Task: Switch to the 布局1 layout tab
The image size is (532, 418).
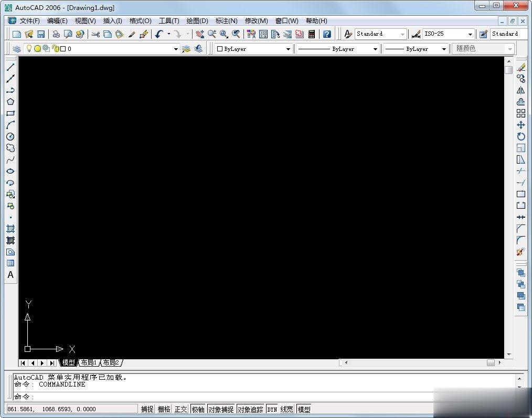Action: (x=89, y=363)
